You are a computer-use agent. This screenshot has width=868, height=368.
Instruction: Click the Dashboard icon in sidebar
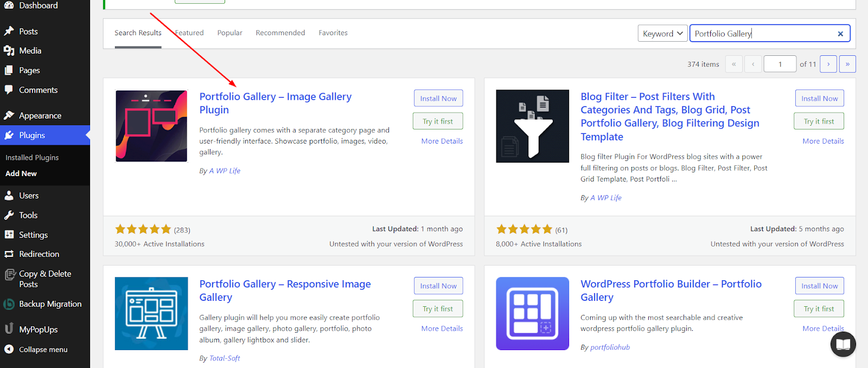(9, 5)
